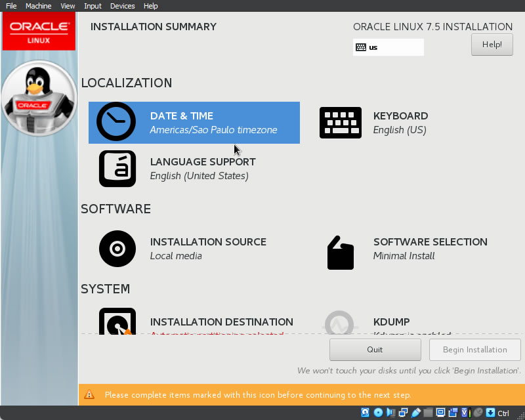Click the network adapters status icon
This screenshot has height=420, width=525.
404,412
